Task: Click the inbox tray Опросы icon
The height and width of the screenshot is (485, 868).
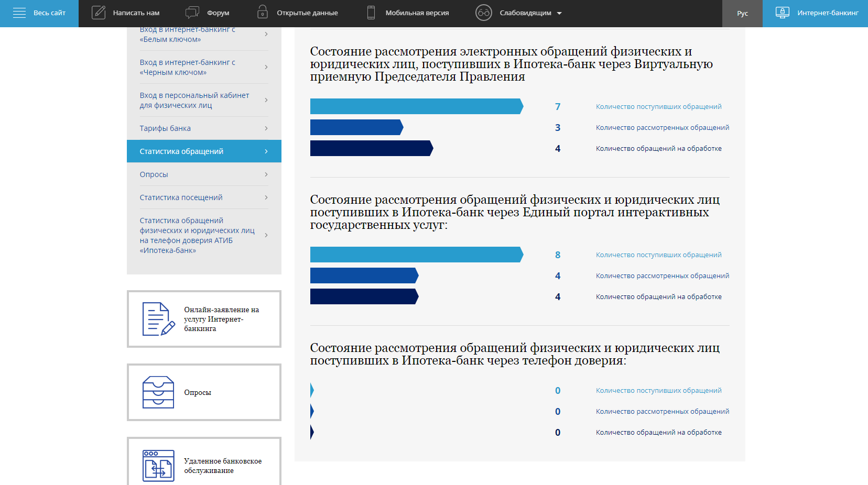Action: (158, 392)
